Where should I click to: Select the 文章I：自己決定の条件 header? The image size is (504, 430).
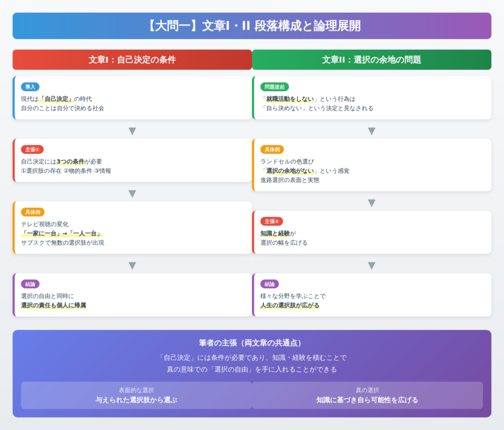[x=132, y=60]
